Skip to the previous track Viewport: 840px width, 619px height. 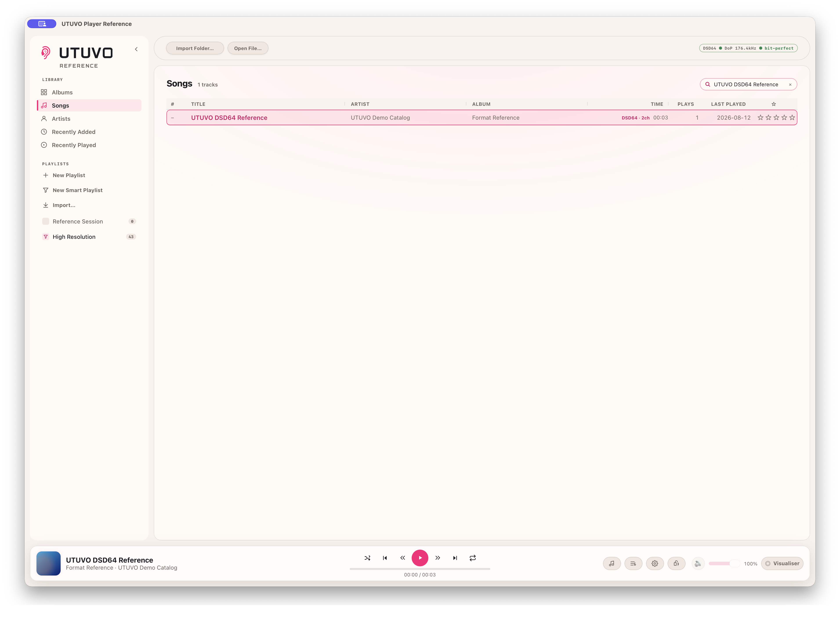pyautogui.click(x=385, y=558)
